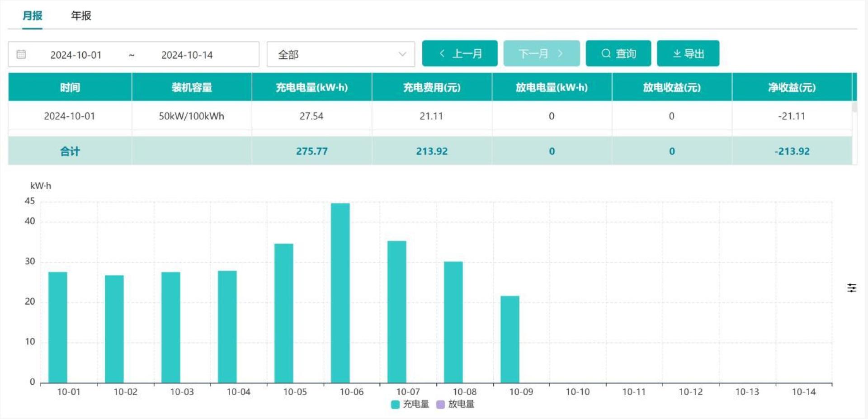Viewport: 868px width, 419px height.
Task: Switch to the 年报 tab
Action: (81, 16)
